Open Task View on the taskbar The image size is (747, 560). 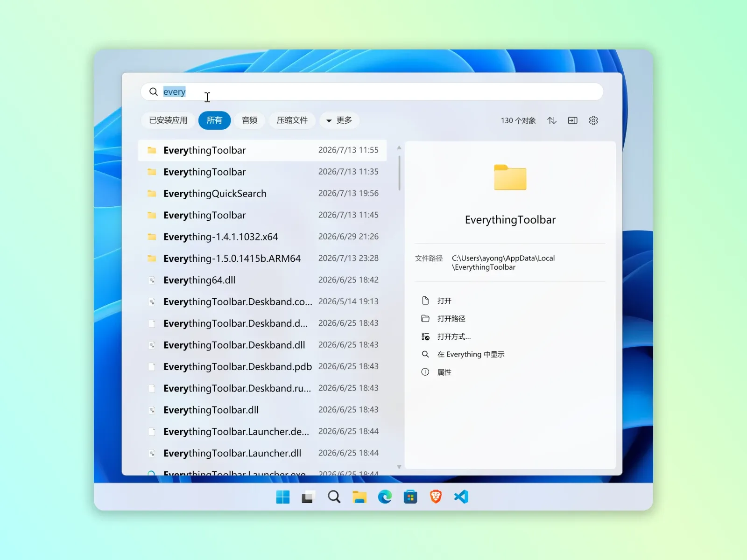pos(308,497)
